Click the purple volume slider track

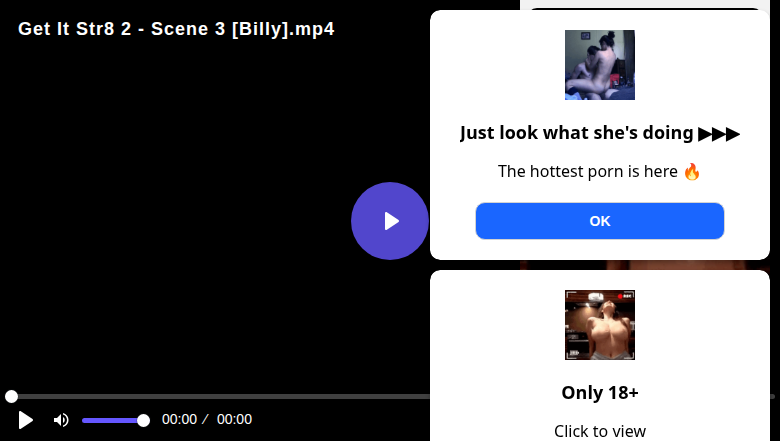tap(112, 421)
